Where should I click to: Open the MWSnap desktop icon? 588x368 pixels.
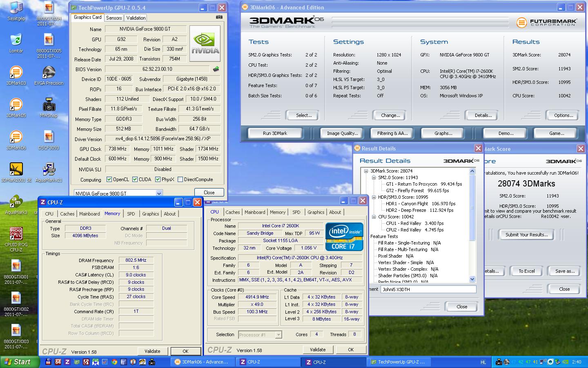(x=49, y=105)
